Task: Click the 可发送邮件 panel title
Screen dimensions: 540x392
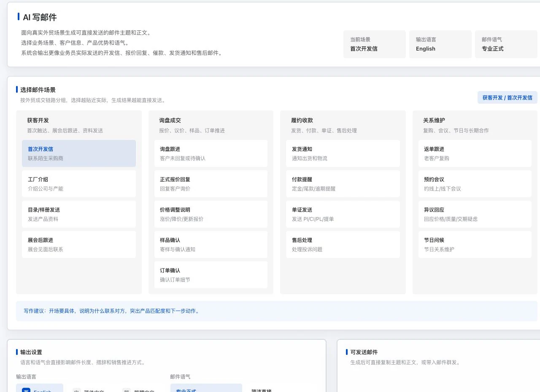Action: (364, 352)
